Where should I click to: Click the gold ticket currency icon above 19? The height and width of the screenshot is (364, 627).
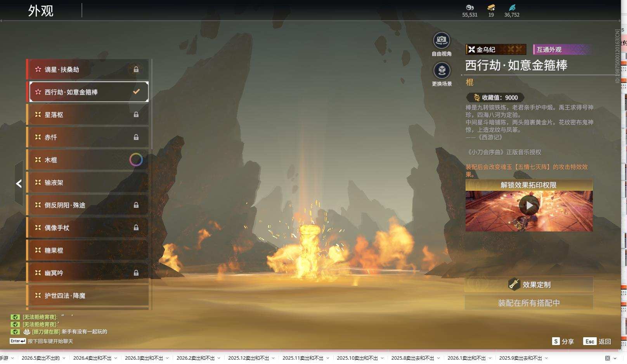tap(491, 7)
